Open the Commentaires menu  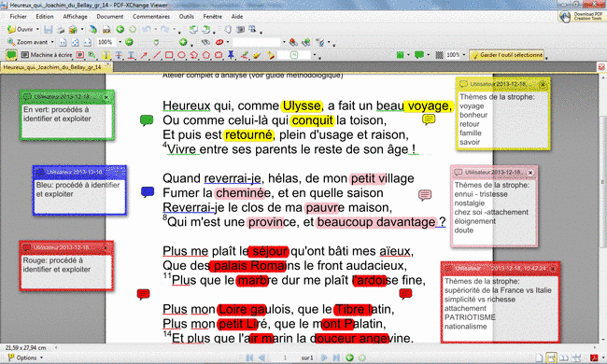tap(151, 17)
